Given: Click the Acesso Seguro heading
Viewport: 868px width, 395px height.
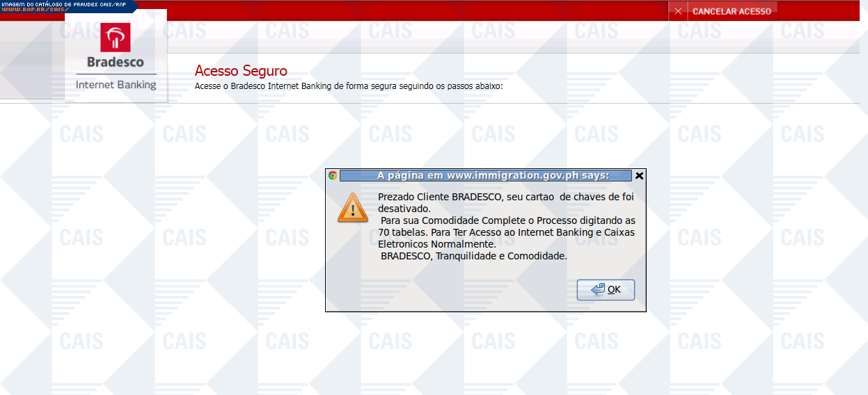Looking at the screenshot, I should (x=241, y=71).
